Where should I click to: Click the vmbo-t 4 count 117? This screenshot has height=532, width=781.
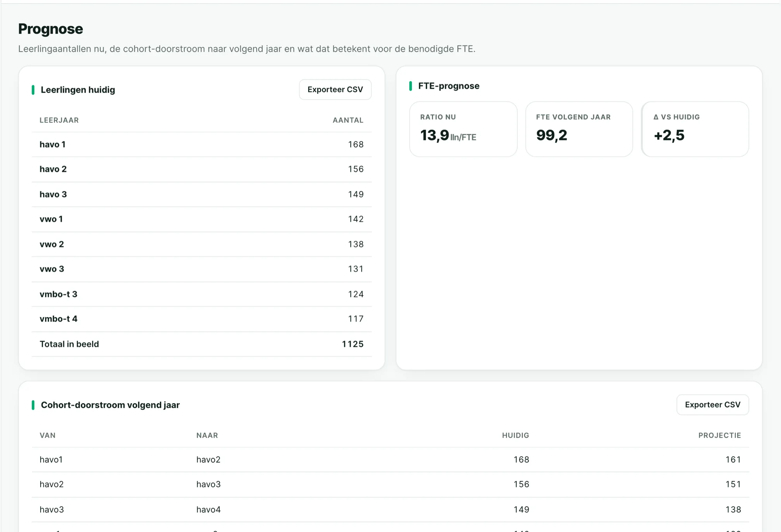click(x=356, y=319)
